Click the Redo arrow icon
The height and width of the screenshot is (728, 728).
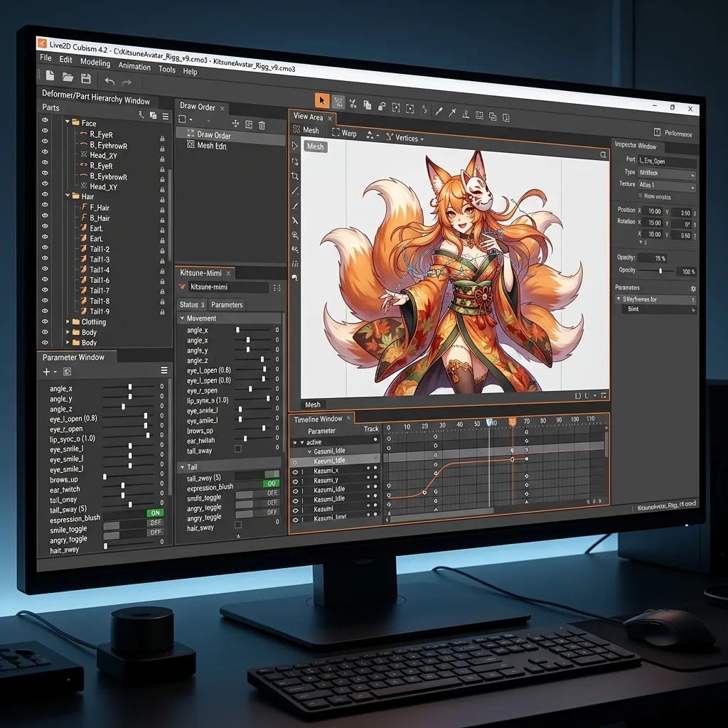pyautogui.click(x=127, y=82)
